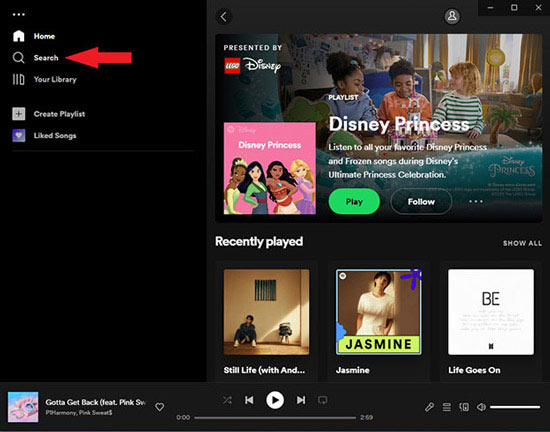Click the 0:00 elapsed time
Viewport: 550px width, 432px height.
coord(183,418)
